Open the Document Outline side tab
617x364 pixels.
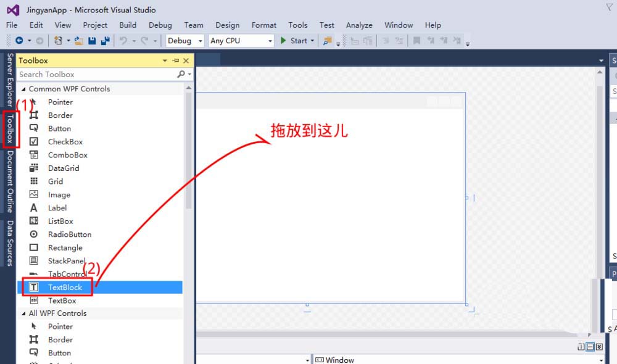point(10,182)
